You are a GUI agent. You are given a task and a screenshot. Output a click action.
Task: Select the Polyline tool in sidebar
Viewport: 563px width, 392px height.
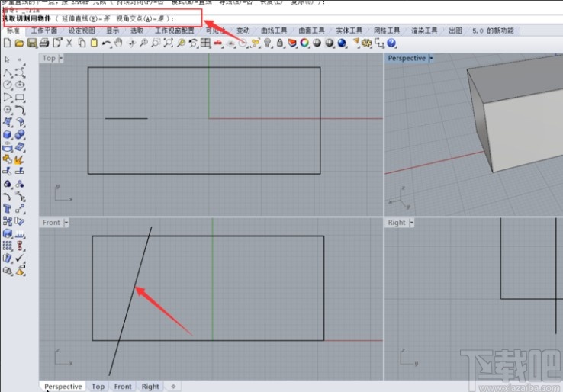[7, 72]
